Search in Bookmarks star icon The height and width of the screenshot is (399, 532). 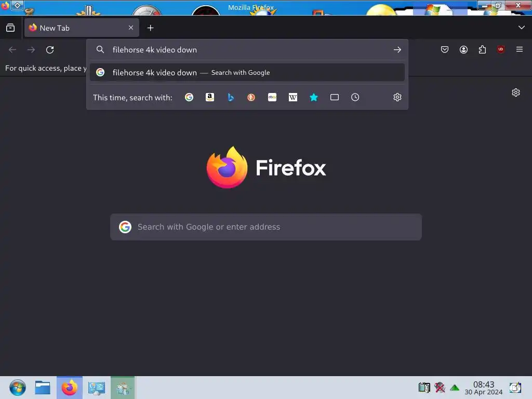pyautogui.click(x=314, y=97)
